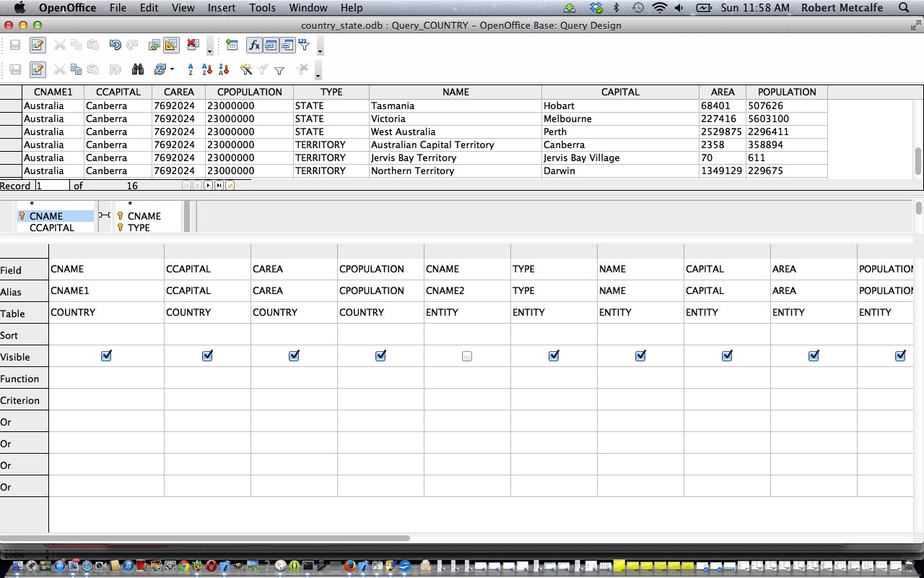Screen dimensions: 924x578
Task: Open the Insert menu
Action: coord(222,8)
